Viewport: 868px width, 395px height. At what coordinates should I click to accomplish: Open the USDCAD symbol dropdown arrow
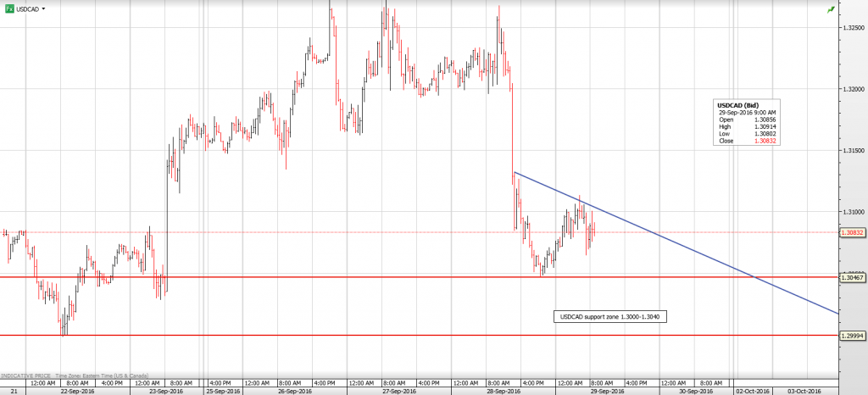click(44, 8)
